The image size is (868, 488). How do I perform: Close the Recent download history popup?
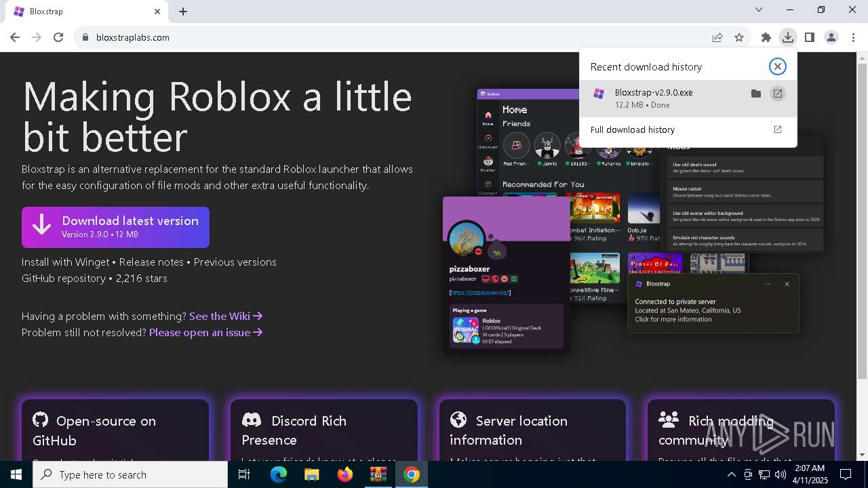(x=778, y=66)
